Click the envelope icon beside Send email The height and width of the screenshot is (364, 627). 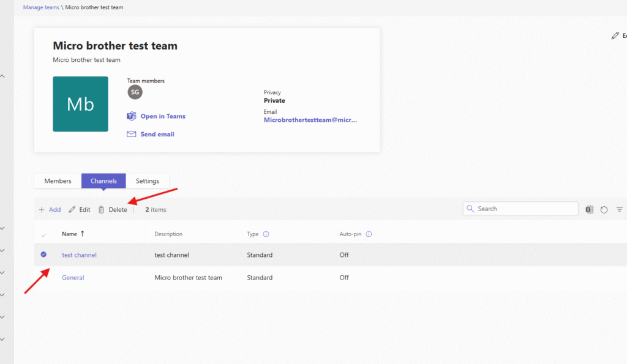(x=131, y=134)
